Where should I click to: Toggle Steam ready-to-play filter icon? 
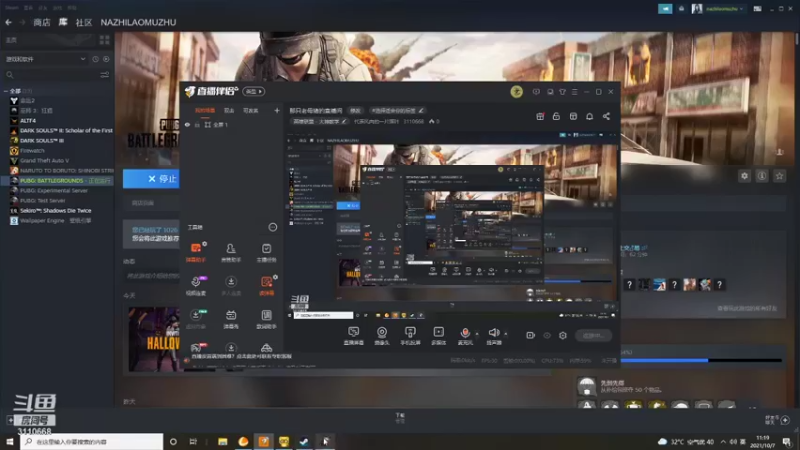point(106,59)
